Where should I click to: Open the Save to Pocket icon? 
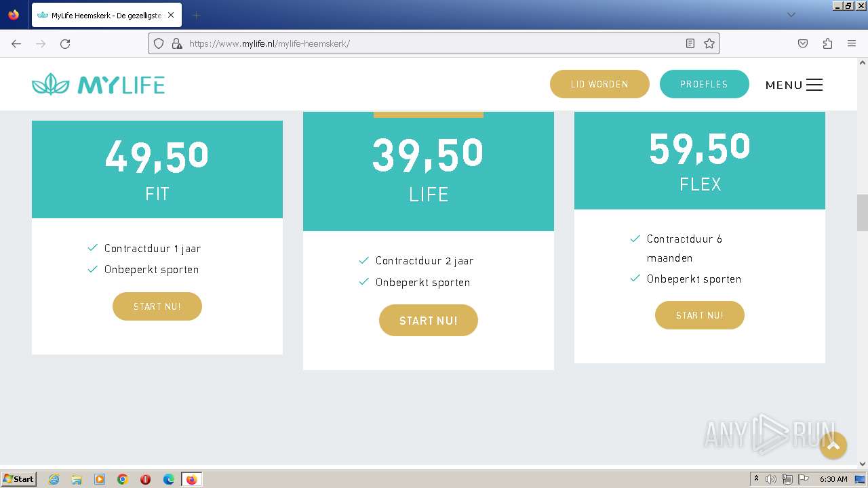click(803, 43)
